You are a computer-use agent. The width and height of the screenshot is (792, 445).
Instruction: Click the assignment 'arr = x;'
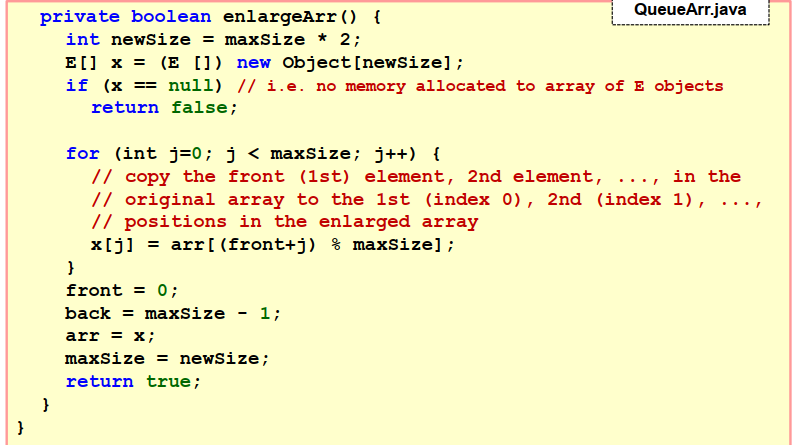(x=110, y=336)
